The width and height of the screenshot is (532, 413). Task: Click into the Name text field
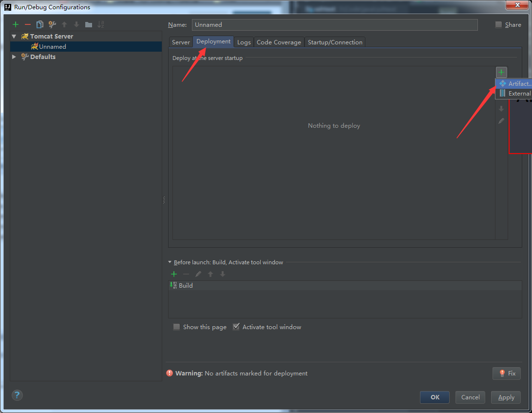point(335,25)
